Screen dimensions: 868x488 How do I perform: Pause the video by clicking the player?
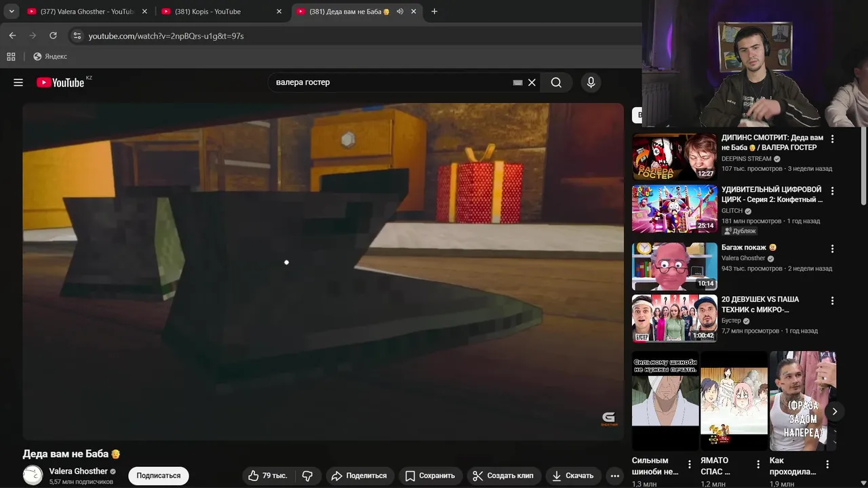323,271
